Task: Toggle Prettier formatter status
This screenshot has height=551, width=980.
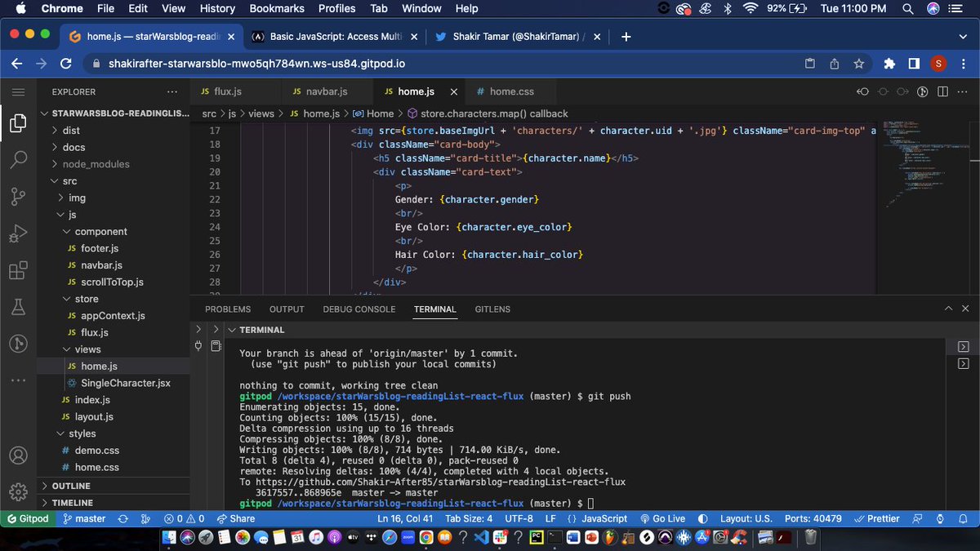Action: tap(876, 518)
